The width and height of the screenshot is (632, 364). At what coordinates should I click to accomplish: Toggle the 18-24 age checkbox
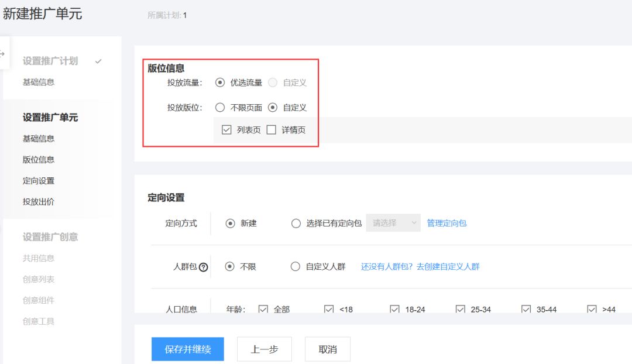394,309
